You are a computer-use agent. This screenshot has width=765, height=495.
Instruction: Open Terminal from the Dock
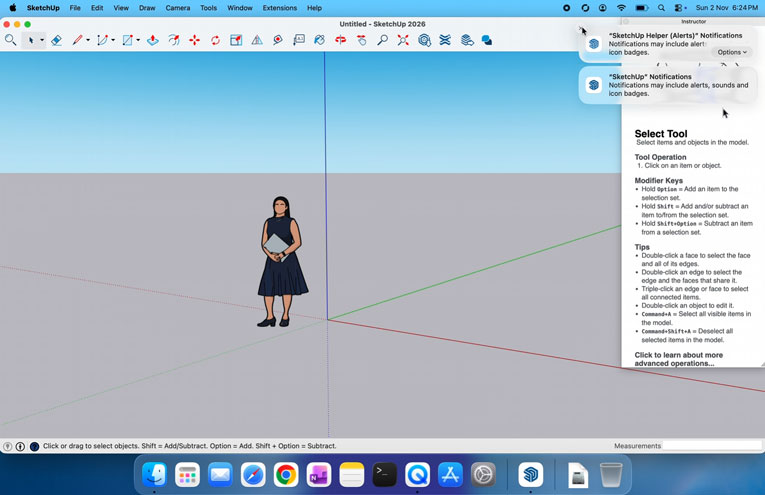click(x=384, y=475)
